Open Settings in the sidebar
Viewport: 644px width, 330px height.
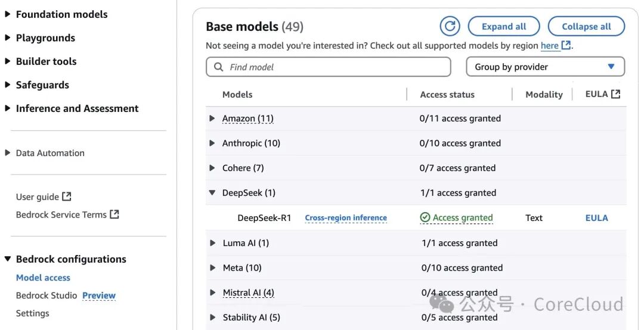[32, 313]
